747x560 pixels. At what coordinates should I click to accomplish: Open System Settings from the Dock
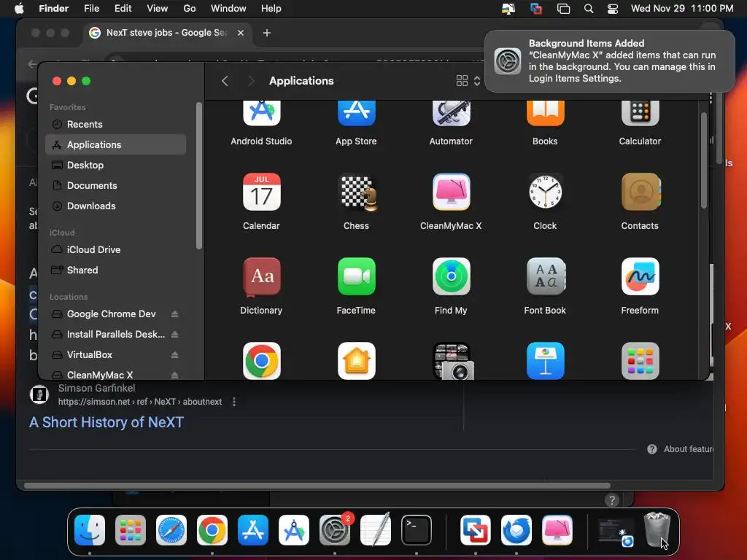(x=334, y=530)
